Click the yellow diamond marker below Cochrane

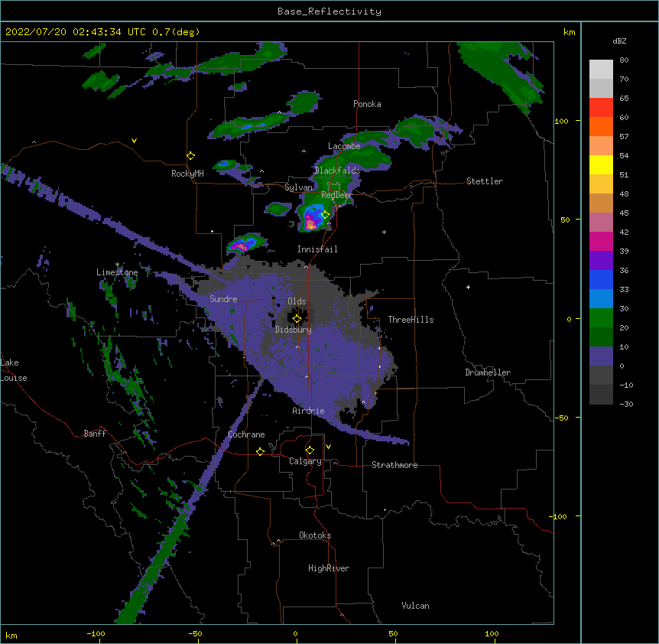[260, 451]
